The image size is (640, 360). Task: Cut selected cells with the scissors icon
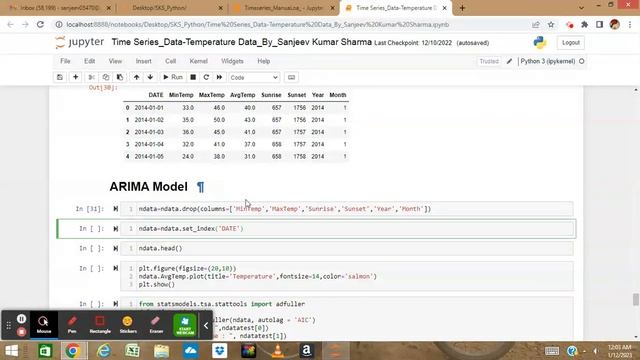tap(91, 77)
